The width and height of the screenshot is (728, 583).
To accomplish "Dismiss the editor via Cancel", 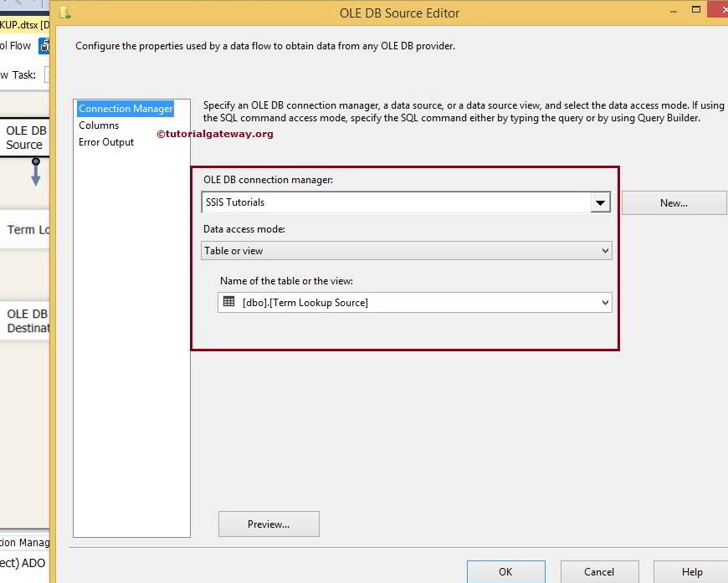I will point(599,572).
